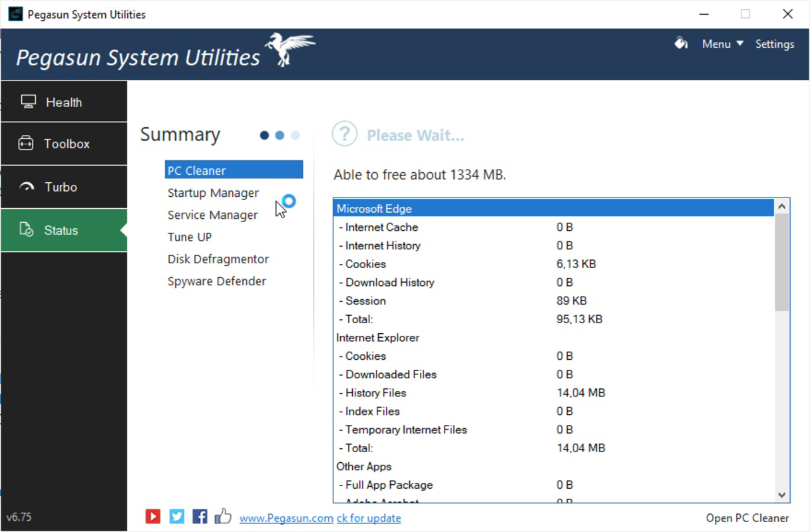Open the Toolbox section
This screenshot has width=810, height=532.
64,144
